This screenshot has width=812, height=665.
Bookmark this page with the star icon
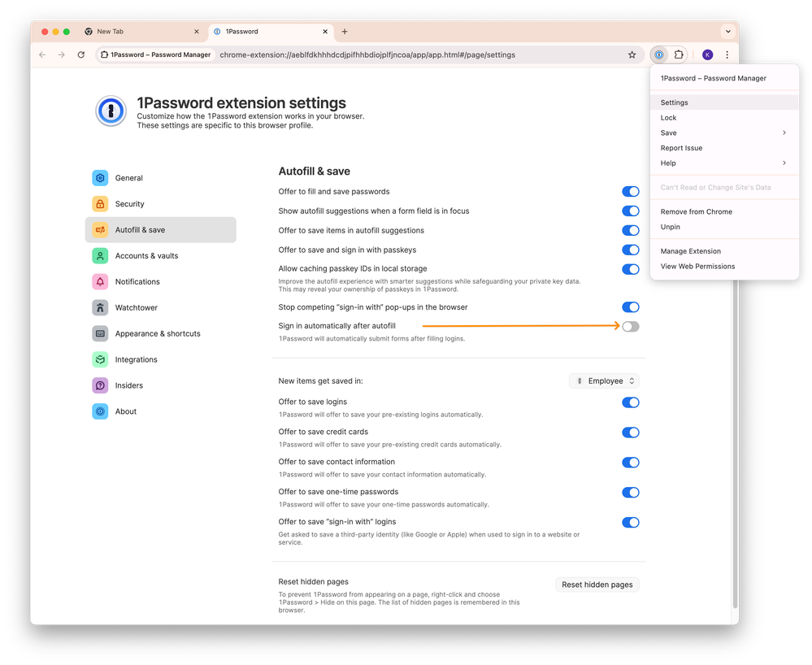pos(632,54)
